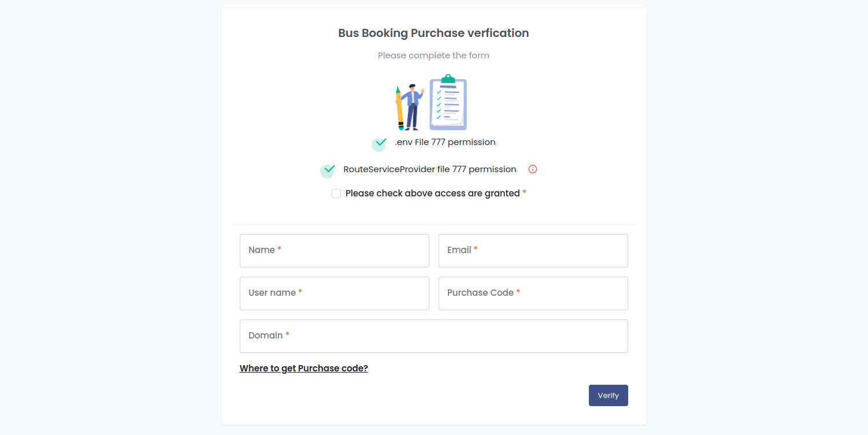The width and height of the screenshot is (868, 435).
Task: Submit the form with the Verify button
Action: (609, 395)
